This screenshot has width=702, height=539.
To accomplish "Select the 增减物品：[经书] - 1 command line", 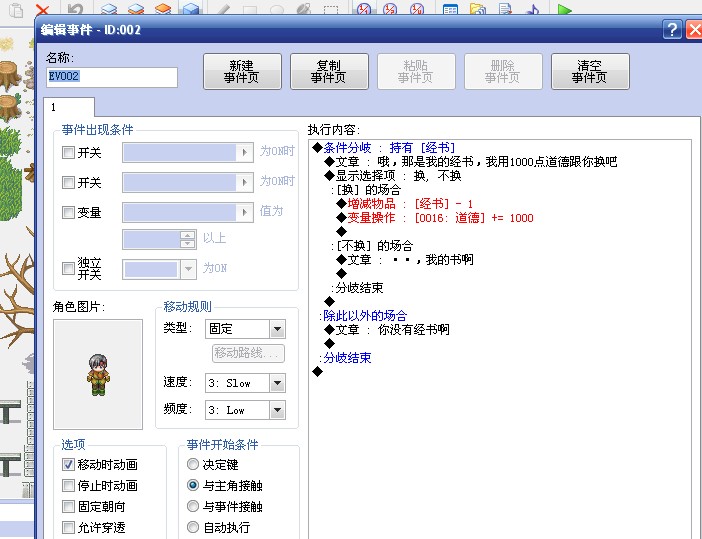I will tap(405, 204).
